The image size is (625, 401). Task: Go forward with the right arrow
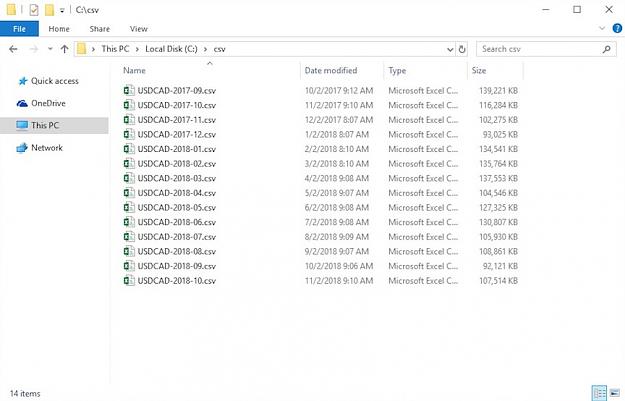tap(34, 49)
